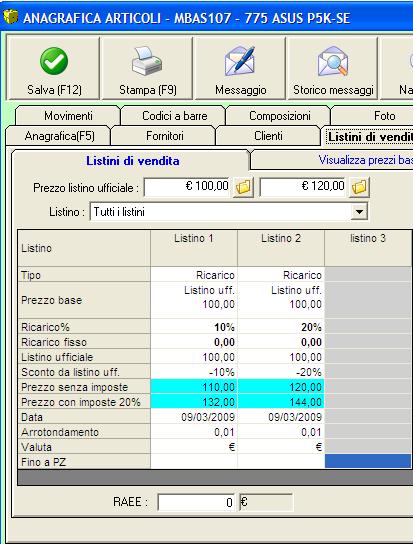Select the Fornitori tab
The width and height of the screenshot is (413, 544).
coord(165,136)
